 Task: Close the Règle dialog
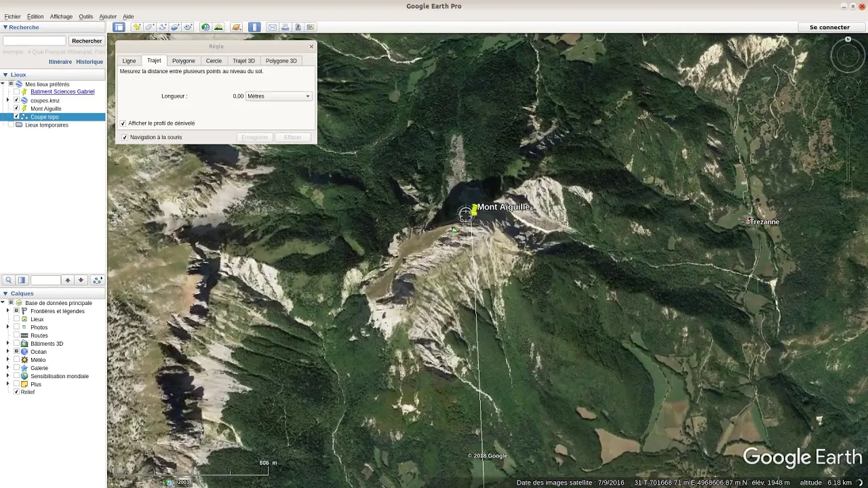pyautogui.click(x=311, y=46)
